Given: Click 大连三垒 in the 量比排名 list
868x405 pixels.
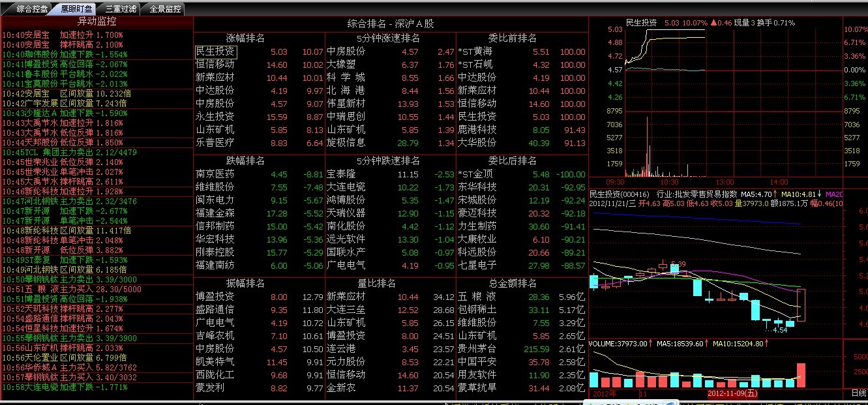Looking at the screenshot, I should tap(346, 310).
